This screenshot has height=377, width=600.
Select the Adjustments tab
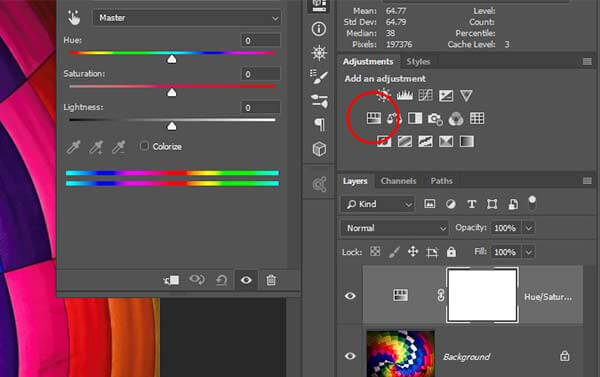pos(368,61)
